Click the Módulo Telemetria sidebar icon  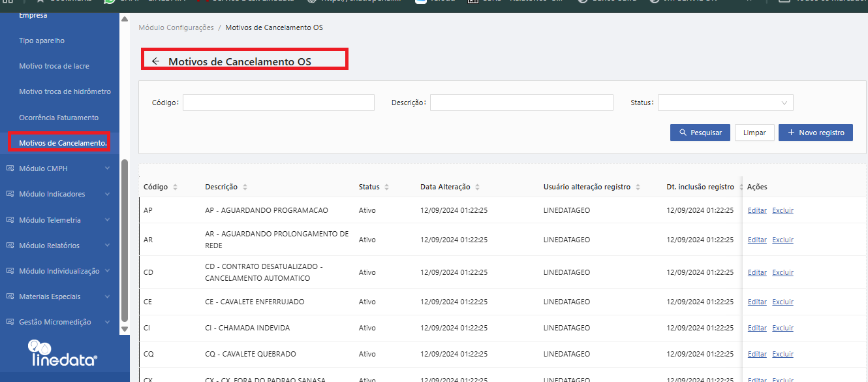(10, 220)
